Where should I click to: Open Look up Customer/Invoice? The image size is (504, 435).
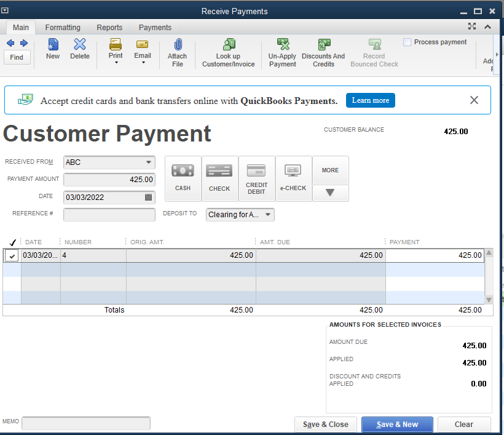click(228, 53)
